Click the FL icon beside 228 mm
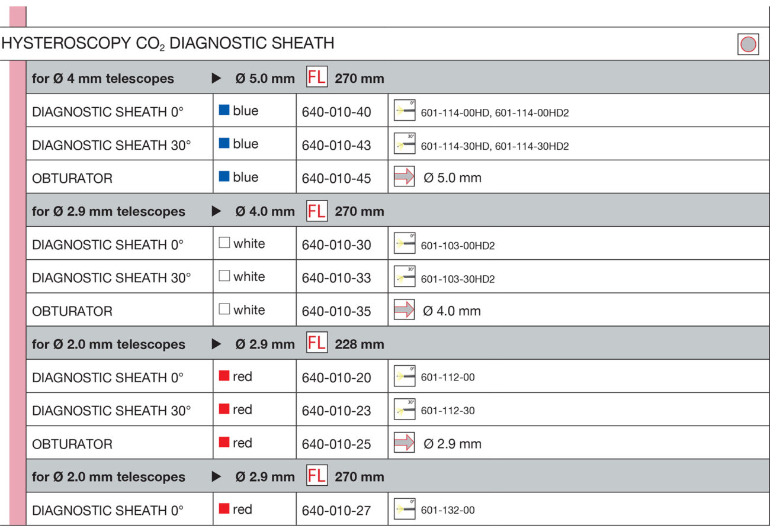 [x=316, y=343]
